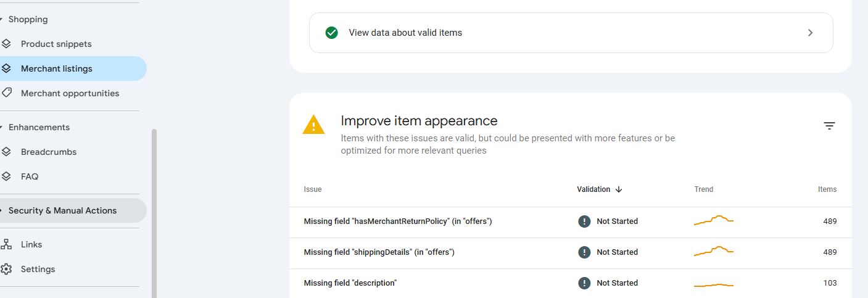
Task: Click the Breadcrumbs layers icon
Action: (x=6, y=152)
